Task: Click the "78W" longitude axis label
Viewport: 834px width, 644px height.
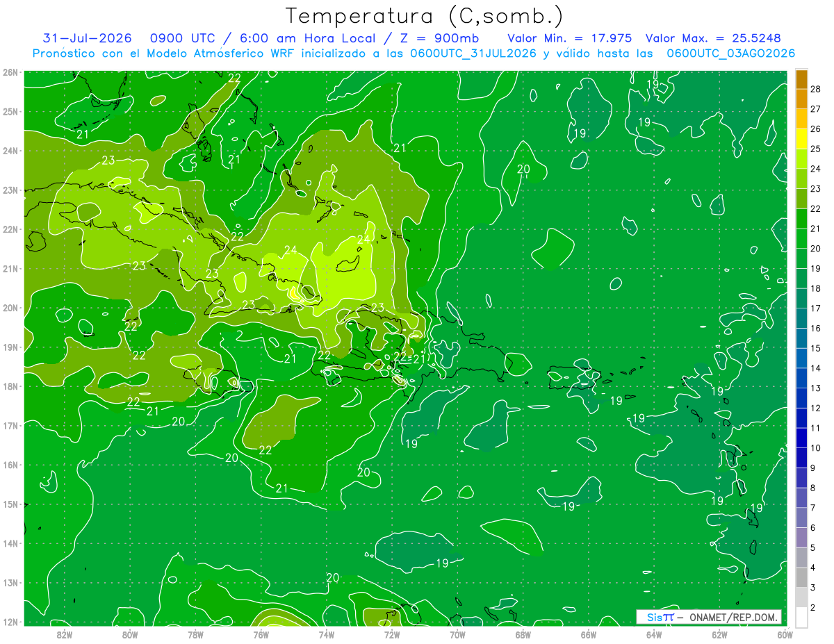Action: click(195, 634)
